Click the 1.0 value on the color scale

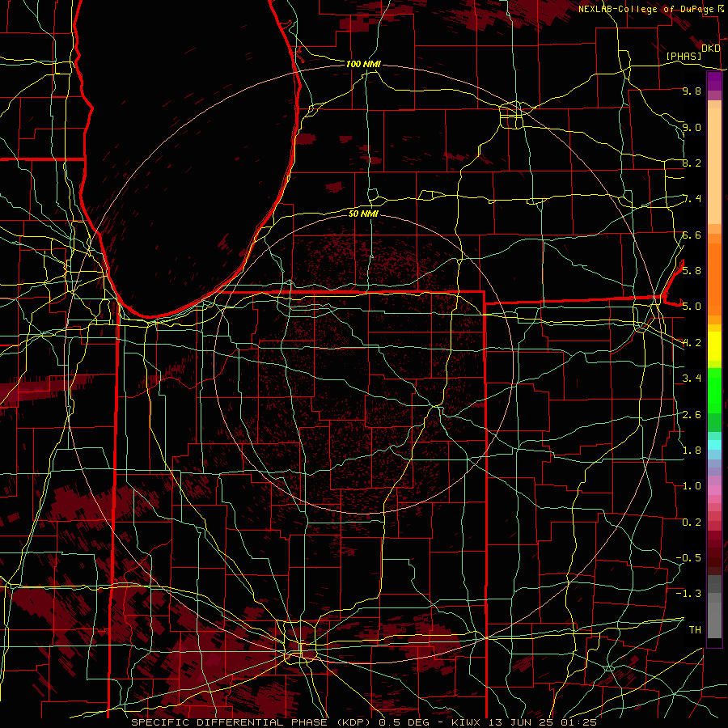pos(692,486)
